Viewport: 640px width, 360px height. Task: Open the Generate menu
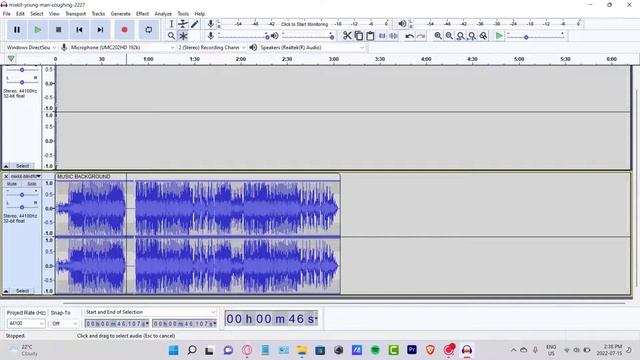click(x=120, y=13)
